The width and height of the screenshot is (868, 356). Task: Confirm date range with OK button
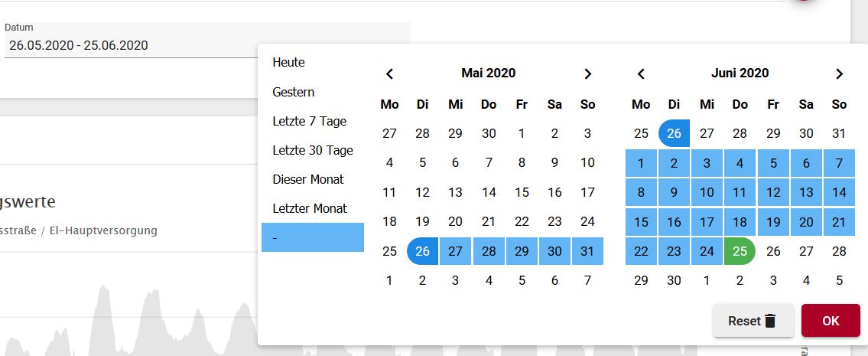tap(831, 321)
